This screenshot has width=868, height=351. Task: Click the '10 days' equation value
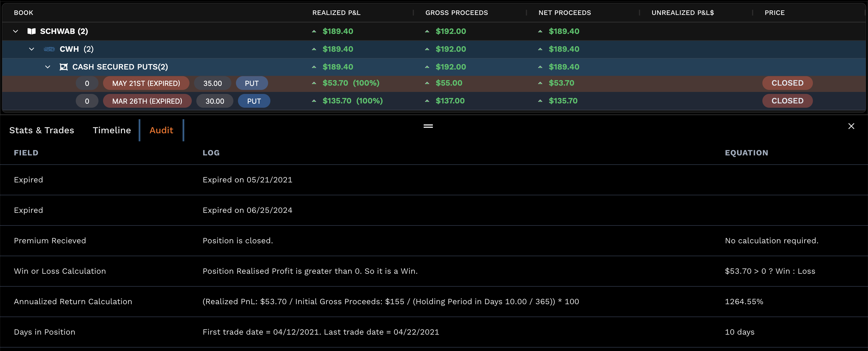[739, 332]
